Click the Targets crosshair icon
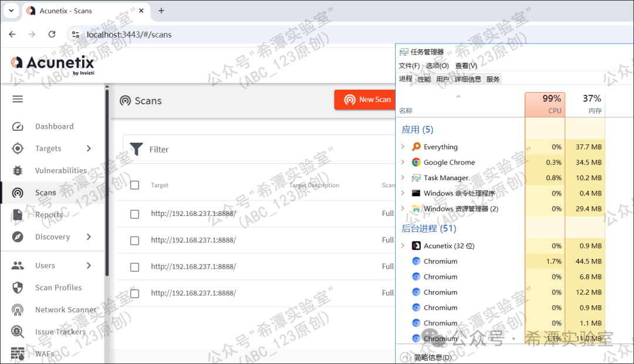Screen dimensions: 634x364 [x=18, y=149]
